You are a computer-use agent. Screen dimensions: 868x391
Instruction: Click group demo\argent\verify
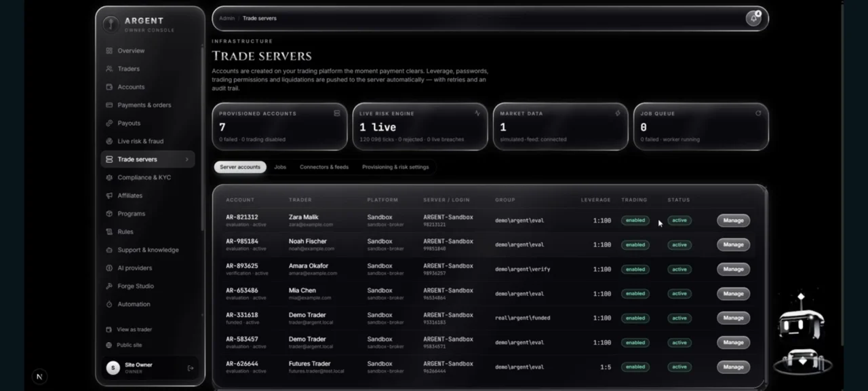(522, 269)
